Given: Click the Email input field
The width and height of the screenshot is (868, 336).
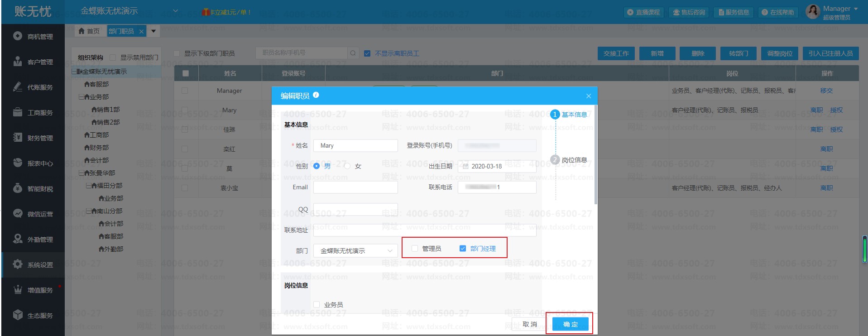Looking at the screenshot, I should [355, 187].
